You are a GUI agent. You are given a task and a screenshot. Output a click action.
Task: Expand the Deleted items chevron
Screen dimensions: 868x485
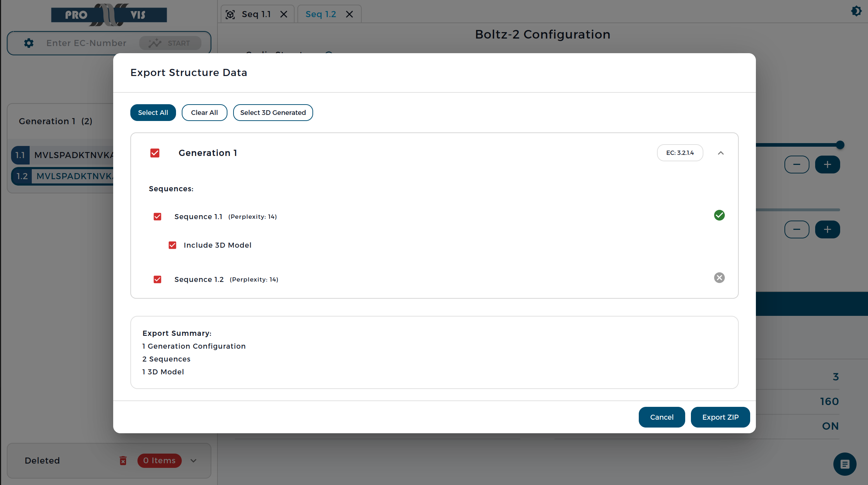coord(193,460)
